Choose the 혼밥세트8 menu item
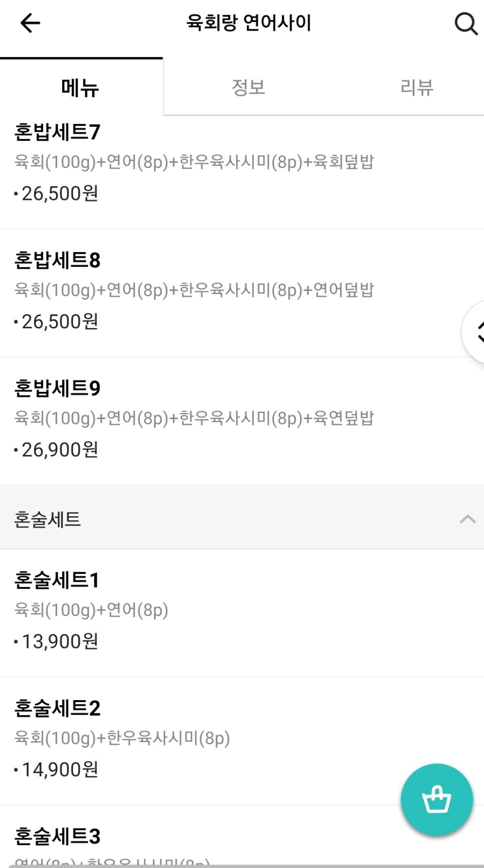This screenshot has height=868, width=484. (x=57, y=260)
